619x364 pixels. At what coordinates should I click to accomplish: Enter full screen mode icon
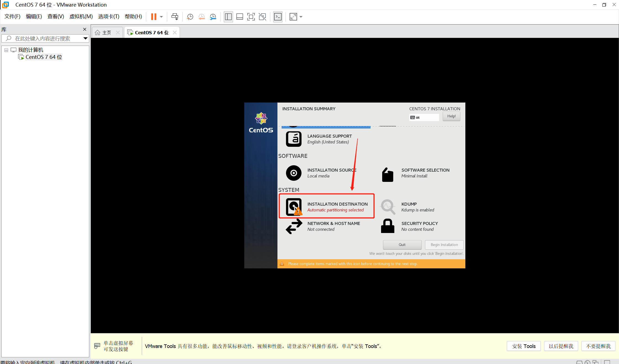pyautogui.click(x=251, y=17)
